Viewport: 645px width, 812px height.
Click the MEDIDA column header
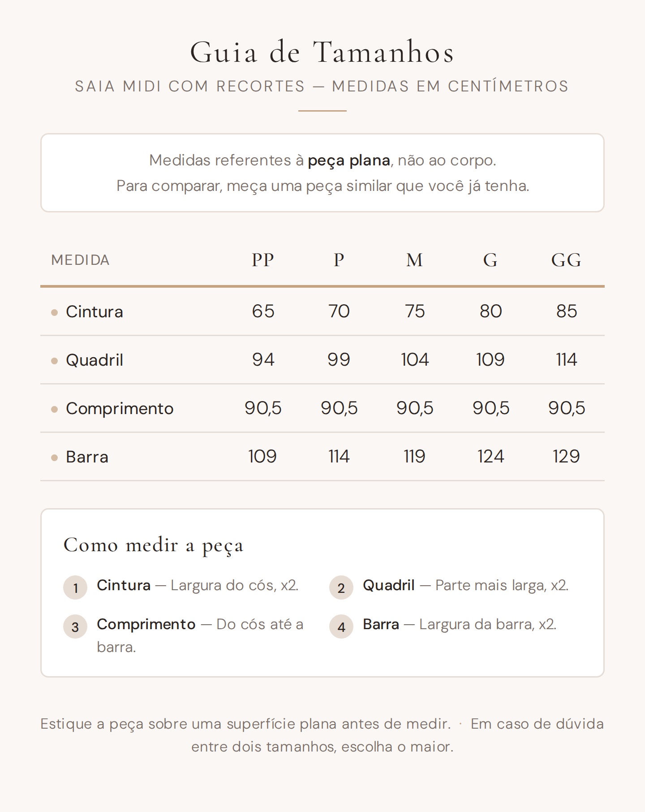coord(81,260)
